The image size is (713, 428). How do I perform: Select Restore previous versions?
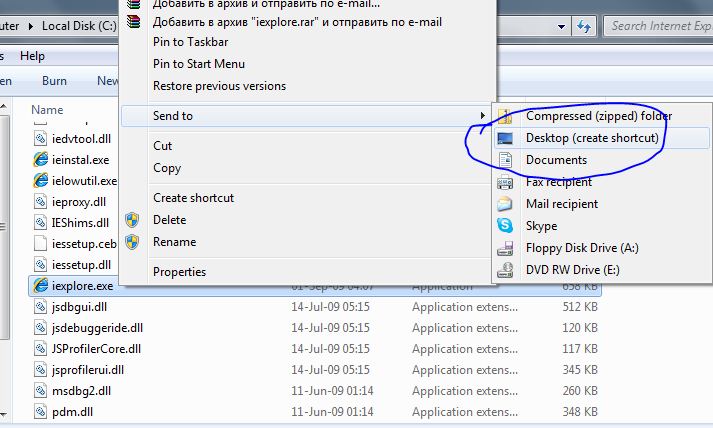pyautogui.click(x=219, y=86)
